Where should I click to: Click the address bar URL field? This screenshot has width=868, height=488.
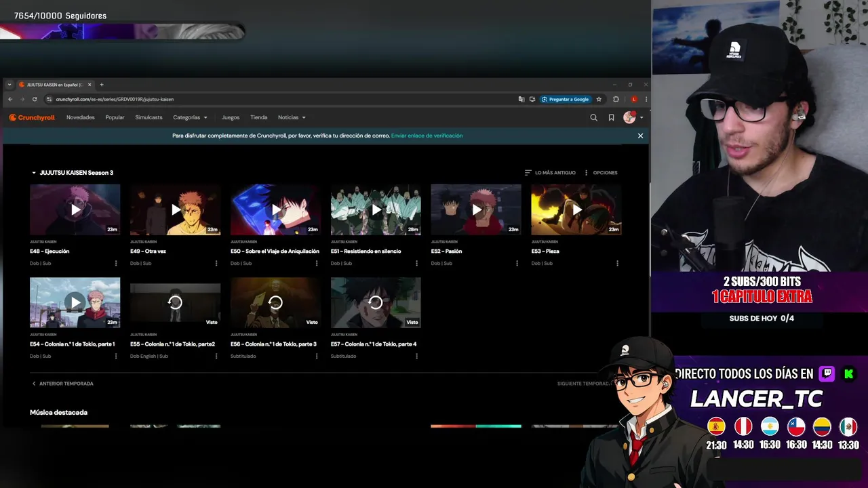278,99
